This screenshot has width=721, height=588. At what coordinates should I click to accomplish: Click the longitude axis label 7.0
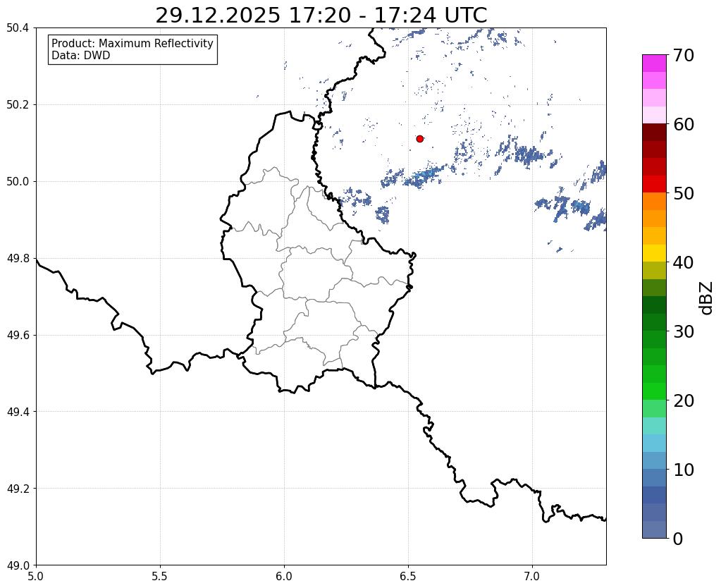point(532,576)
